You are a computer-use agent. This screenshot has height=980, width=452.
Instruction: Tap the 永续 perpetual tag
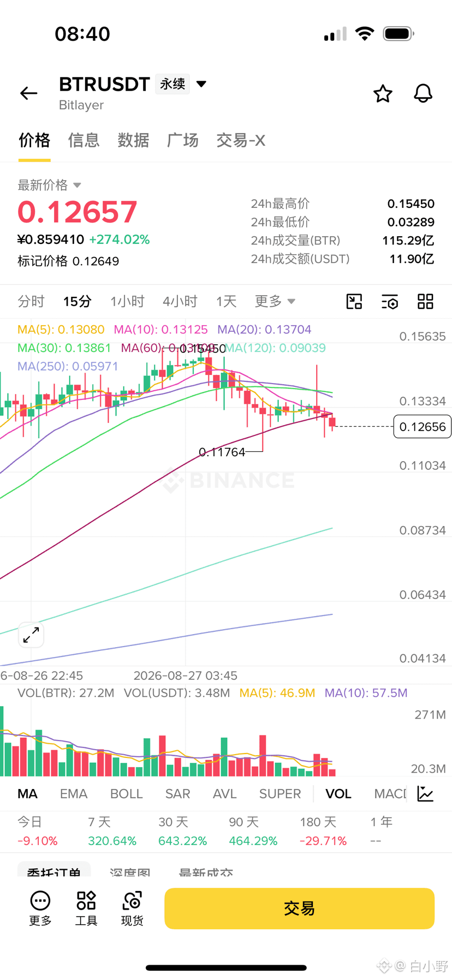173,84
